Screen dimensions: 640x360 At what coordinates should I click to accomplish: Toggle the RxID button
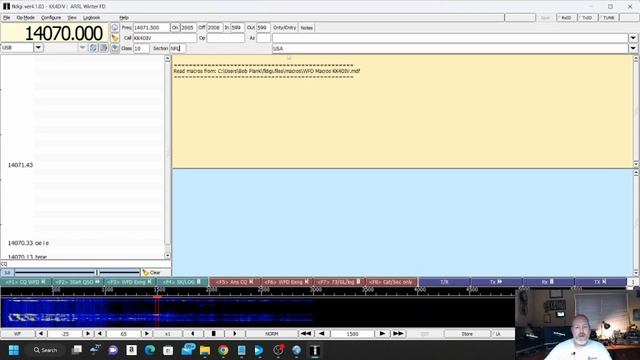[x=566, y=18]
